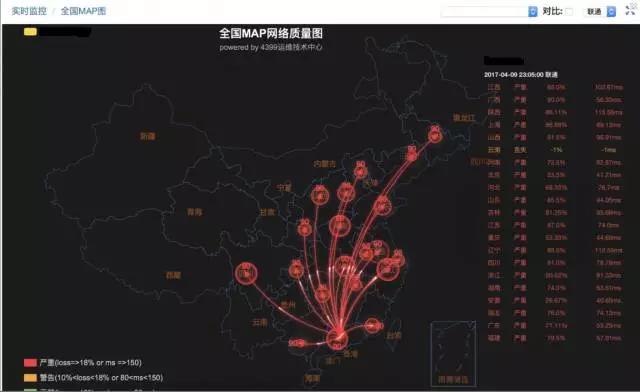The height and width of the screenshot is (392, 640).
Task: Click the 海南 label on the map
Action: pyautogui.click(x=312, y=379)
